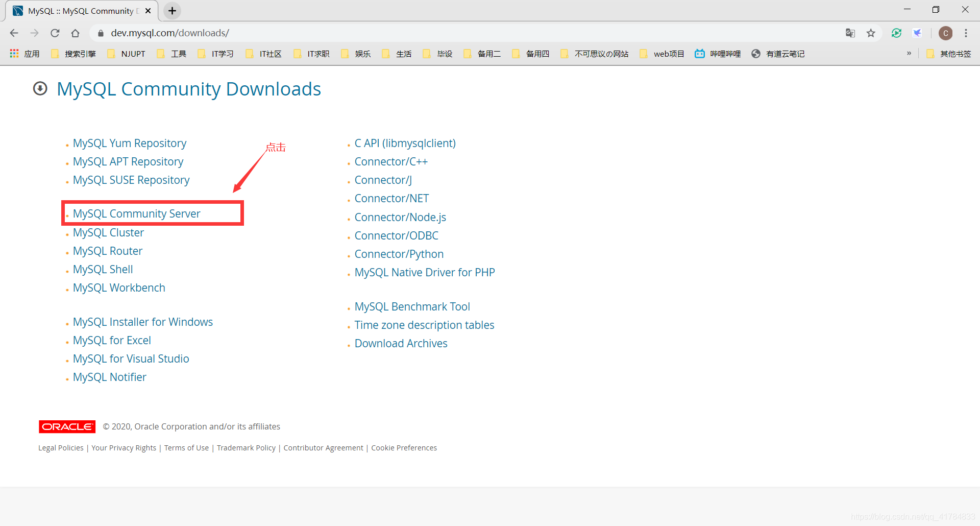Viewport: 980px width, 526px height.
Task: Open MySQL Installer for Windows link
Action: pyautogui.click(x=143, y=322)
